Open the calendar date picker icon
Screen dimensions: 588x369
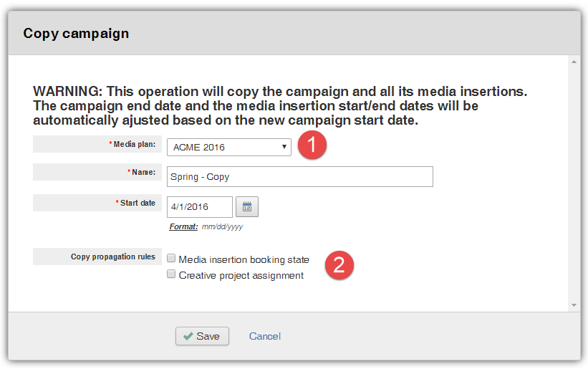click(x=247, y=207)
